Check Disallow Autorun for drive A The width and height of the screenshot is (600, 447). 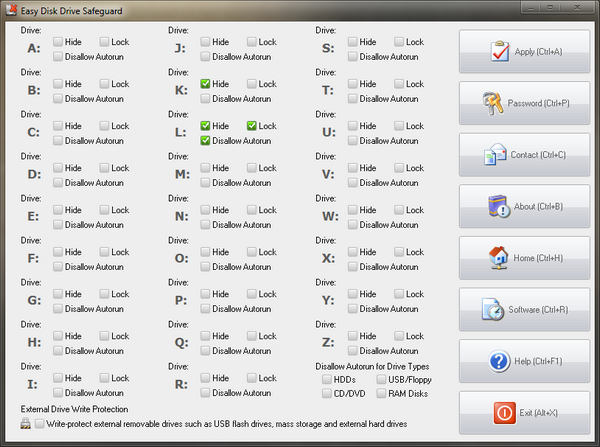pos(58,57)
